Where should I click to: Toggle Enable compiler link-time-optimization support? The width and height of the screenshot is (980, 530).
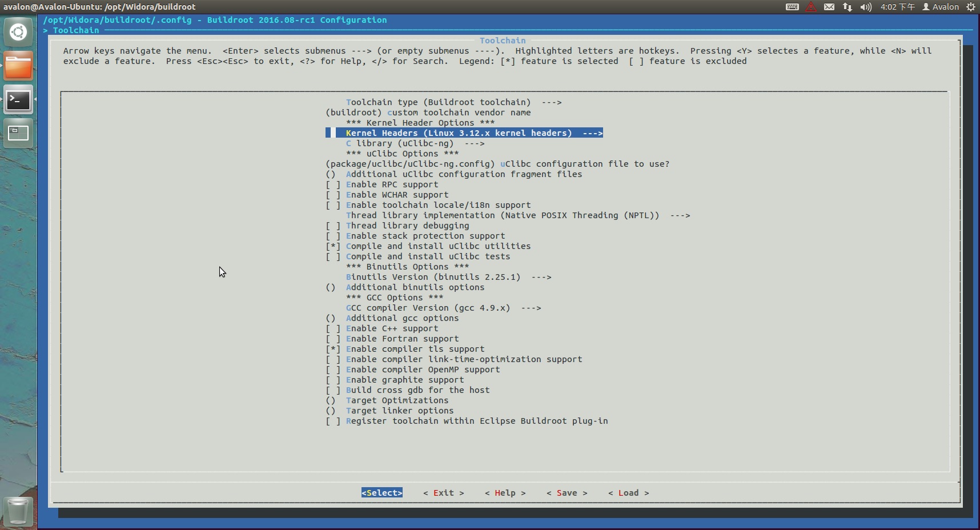tap(454, 359)
